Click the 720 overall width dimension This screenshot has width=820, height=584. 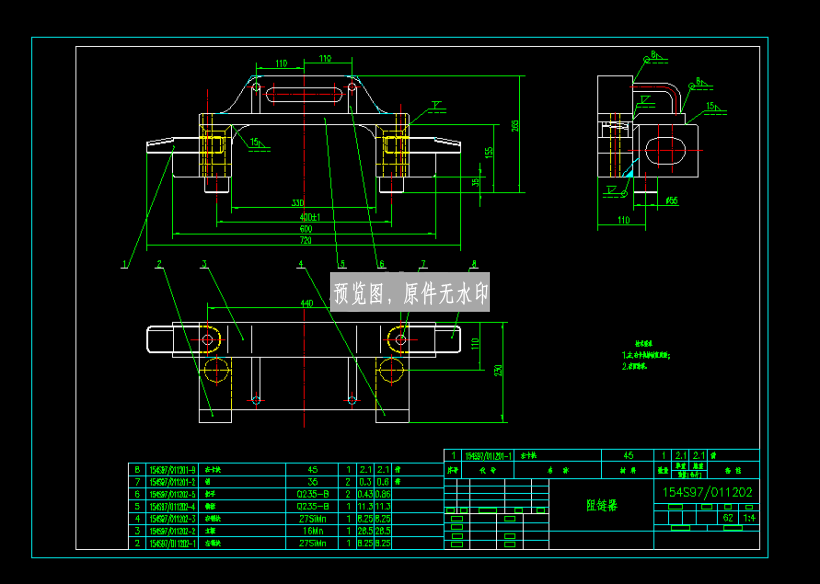click(x=305, y=241)
